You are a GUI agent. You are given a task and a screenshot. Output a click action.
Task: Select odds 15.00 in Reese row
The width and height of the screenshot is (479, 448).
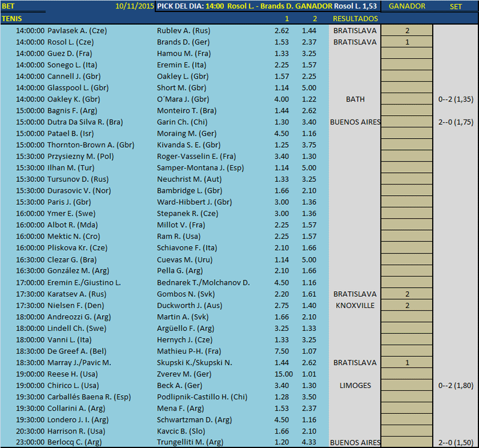pyautogui.click(x=283, y=374)
